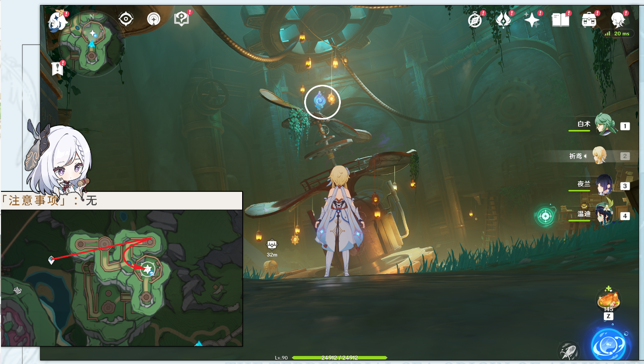644x364 pixels.
Task: Switch to 温迪 by clicking portrait
Action: coord(605,214)
